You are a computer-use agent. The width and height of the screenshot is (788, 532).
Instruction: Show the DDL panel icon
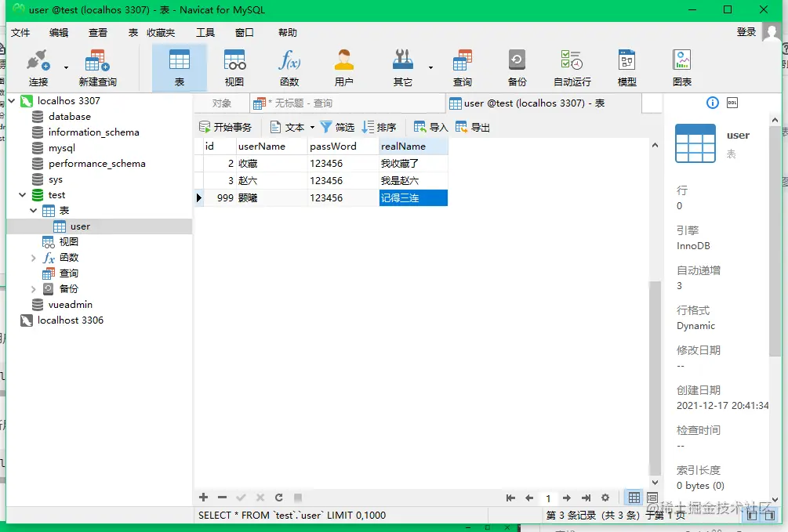(x=732, y=103)
